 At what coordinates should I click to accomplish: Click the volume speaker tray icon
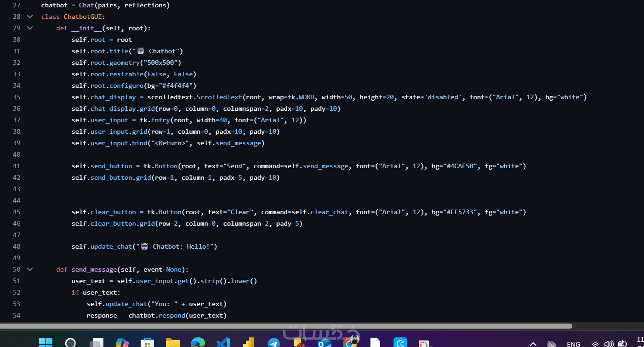coord(609,344)
